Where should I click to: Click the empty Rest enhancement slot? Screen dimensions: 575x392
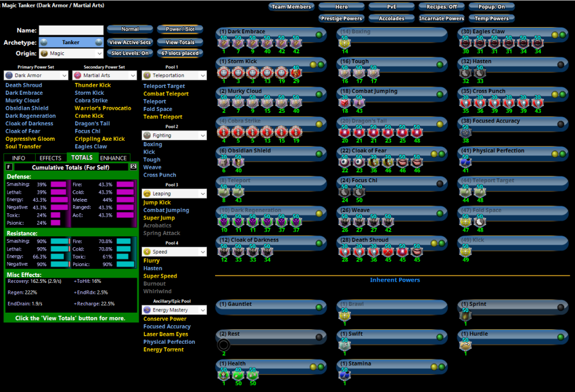(224, 345)
